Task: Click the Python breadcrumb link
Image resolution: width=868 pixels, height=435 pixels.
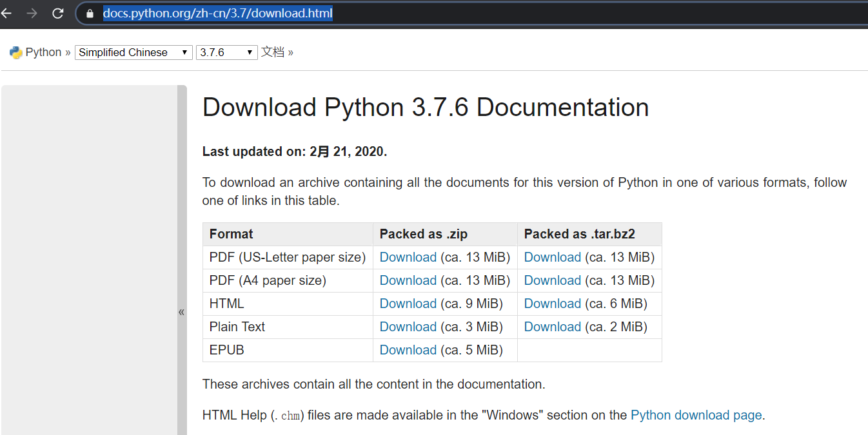Action: pyautogui.click(x=43, y=53)
